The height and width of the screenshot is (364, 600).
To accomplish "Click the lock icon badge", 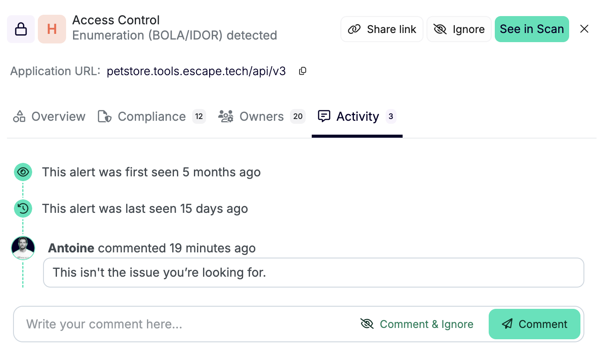I will click(x=21, y=29).
